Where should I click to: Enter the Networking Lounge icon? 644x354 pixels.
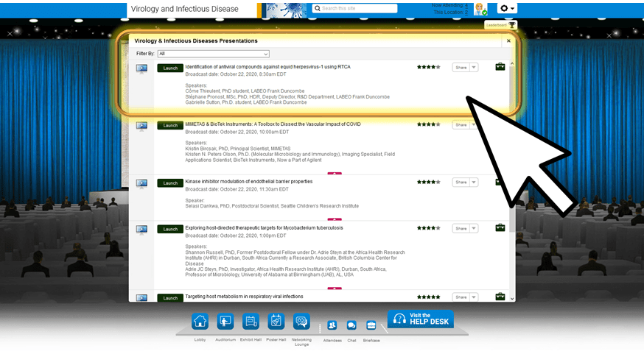coord(301,321)
